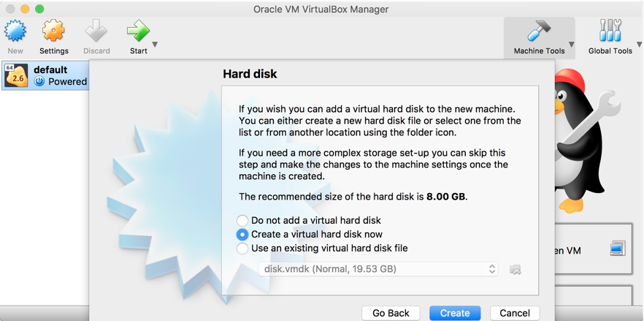Image resolution: width=644 pixels, height=321 pixels.
Task: Select Do not add a virtual hard disk
Action: tap(242, 220)
